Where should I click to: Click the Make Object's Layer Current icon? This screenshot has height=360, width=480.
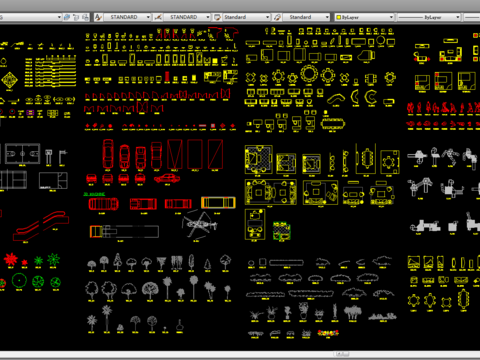(x=67, y=17)
